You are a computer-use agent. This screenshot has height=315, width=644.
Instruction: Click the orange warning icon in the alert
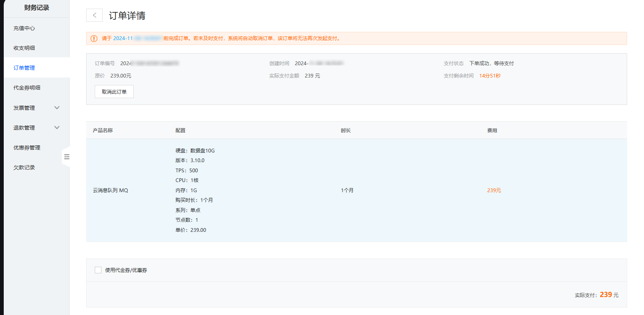pos(94,39)
